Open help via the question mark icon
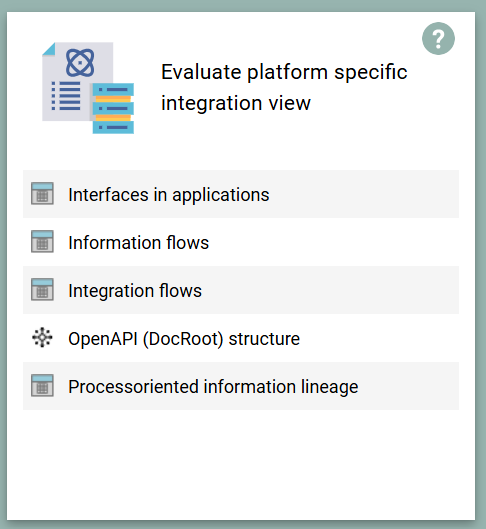The height and width of the screenshot is (529, 486). coord(438,38)
